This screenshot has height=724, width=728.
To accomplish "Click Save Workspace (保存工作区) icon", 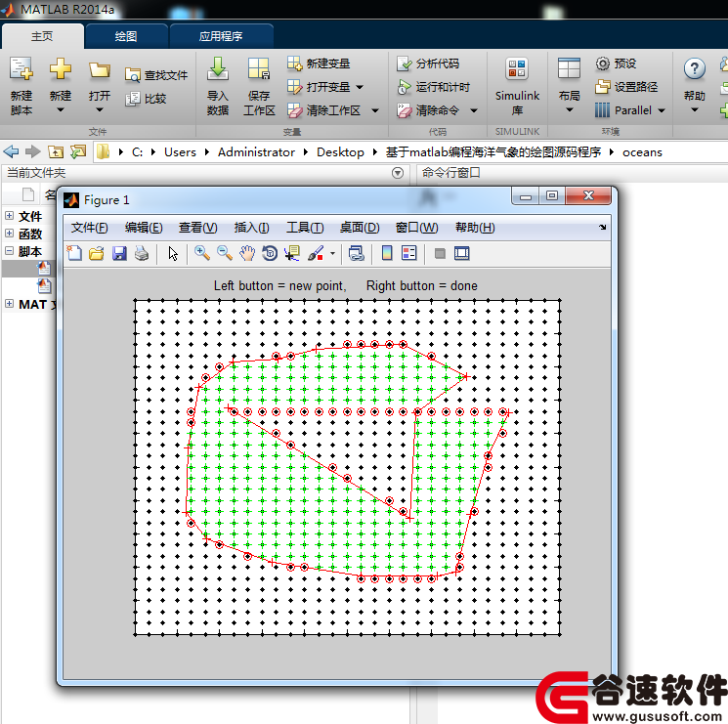I will [259, 69].
